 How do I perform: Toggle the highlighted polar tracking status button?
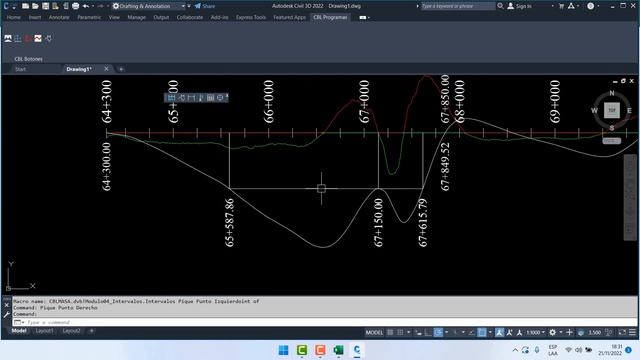[x=438, y=333]
